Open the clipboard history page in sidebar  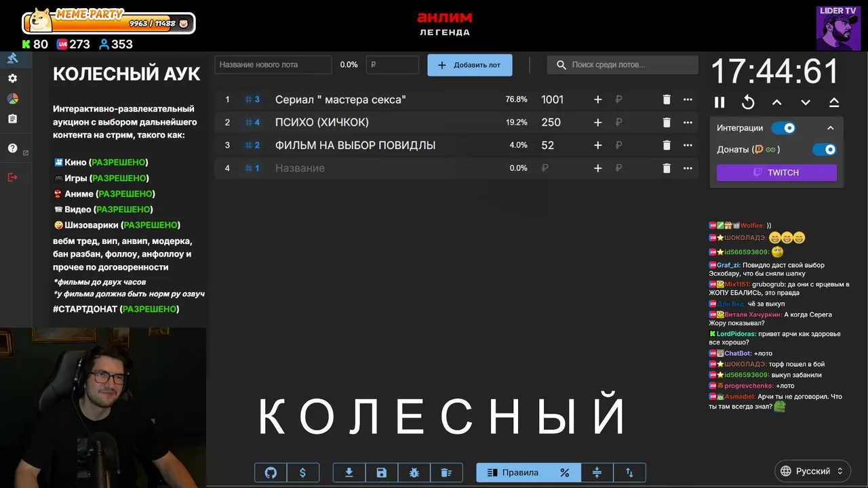click(x=12, y=119)
